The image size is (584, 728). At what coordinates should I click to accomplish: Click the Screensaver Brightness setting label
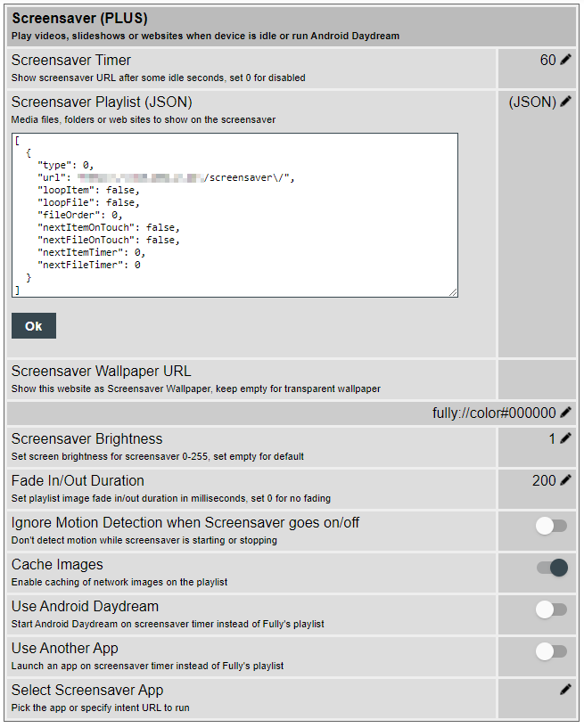coord(87,439)
